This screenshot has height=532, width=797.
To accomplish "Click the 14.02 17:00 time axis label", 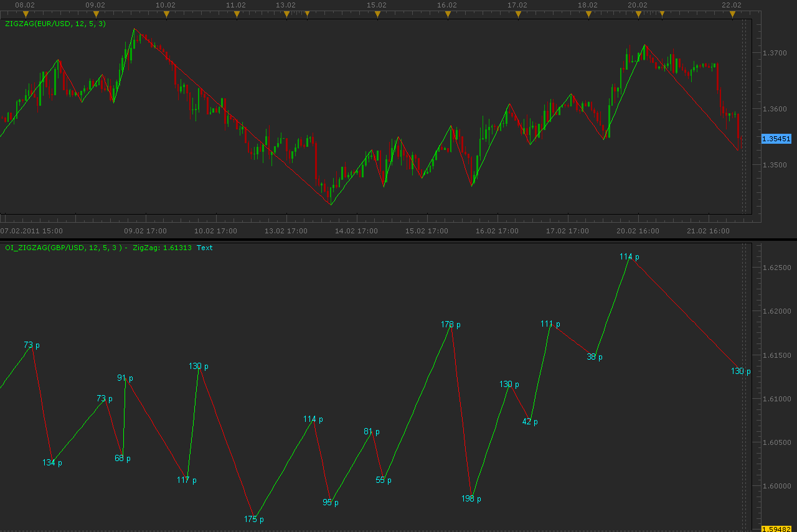I will tap(357, 230).
